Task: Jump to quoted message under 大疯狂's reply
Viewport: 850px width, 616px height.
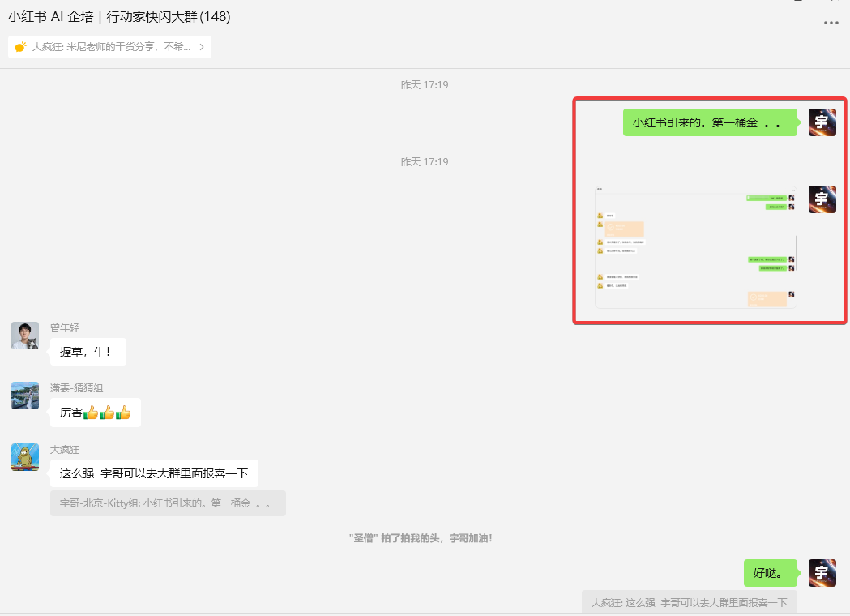Action: click(x=168, y=503)
